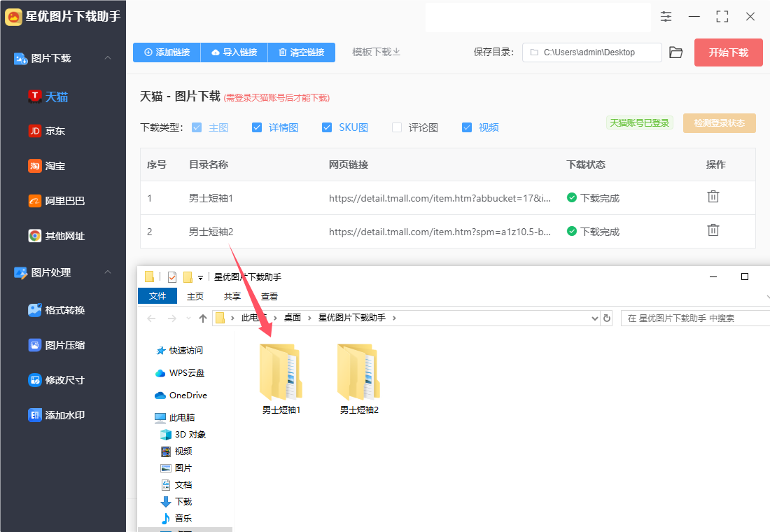
Task: Click the save directory path field
Action: 591,52
